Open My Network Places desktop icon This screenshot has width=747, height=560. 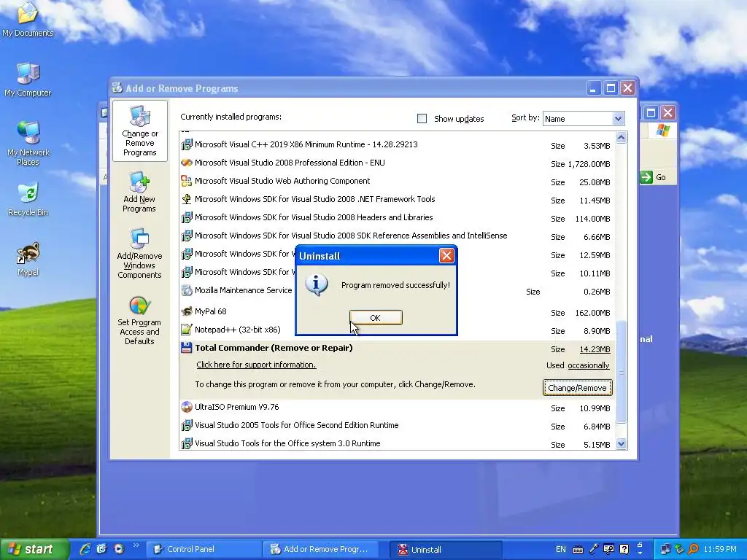28,143
